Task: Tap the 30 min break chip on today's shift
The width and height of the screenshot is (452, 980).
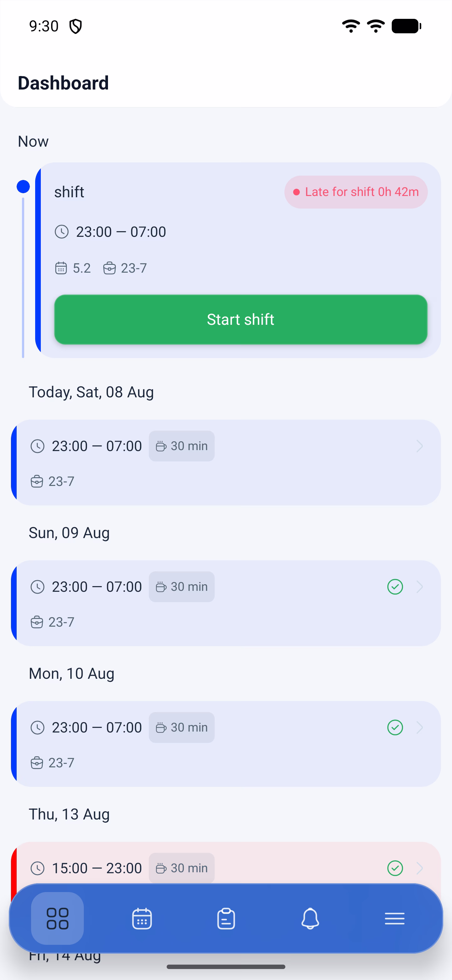Action: [181, 446]
